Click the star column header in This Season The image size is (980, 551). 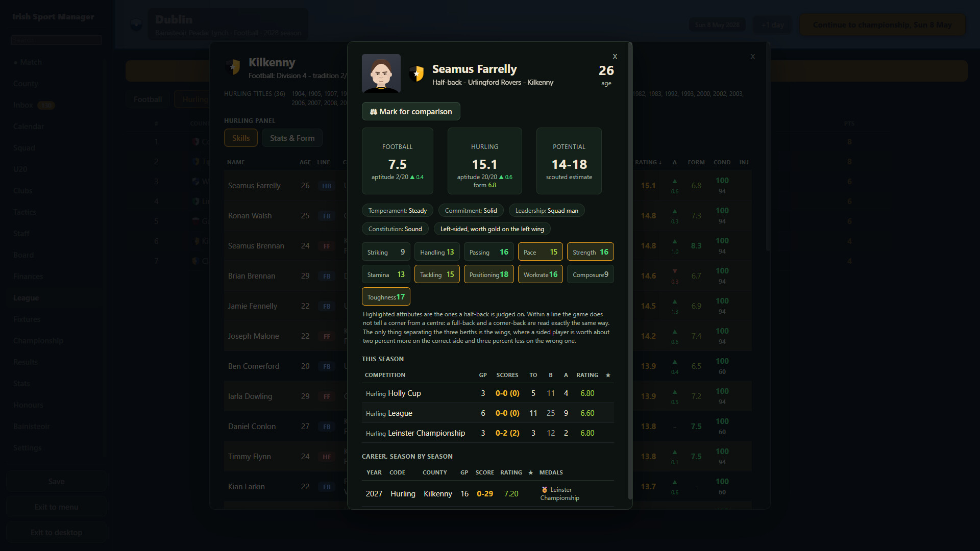point(607,375)
